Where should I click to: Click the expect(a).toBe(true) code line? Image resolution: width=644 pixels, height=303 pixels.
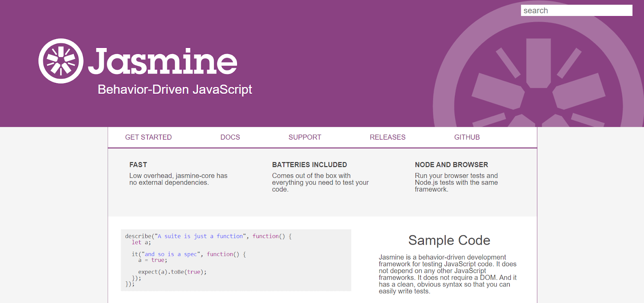[172, 272]
